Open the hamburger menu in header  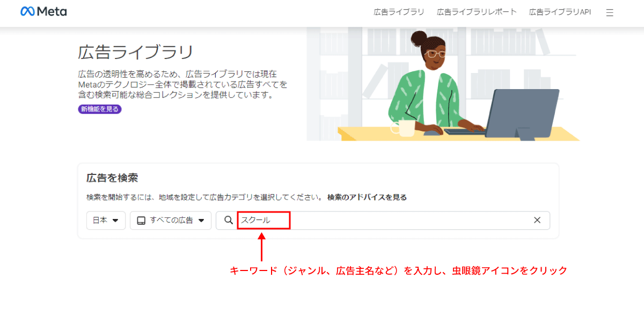[x=610, y=12]
